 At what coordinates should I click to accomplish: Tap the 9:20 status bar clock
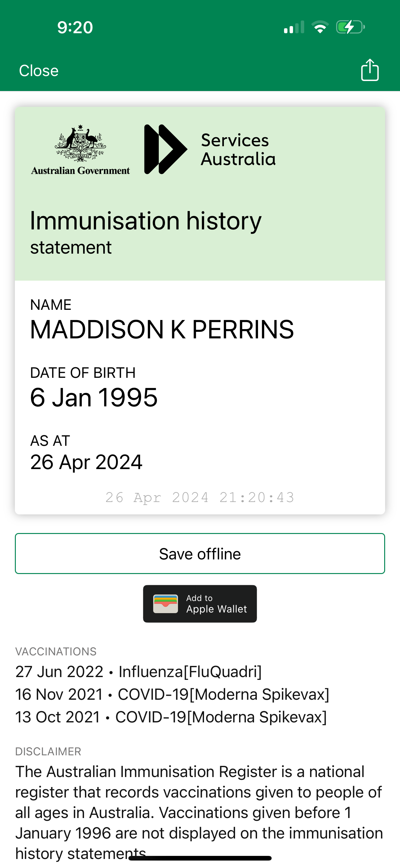coord(75,27)
